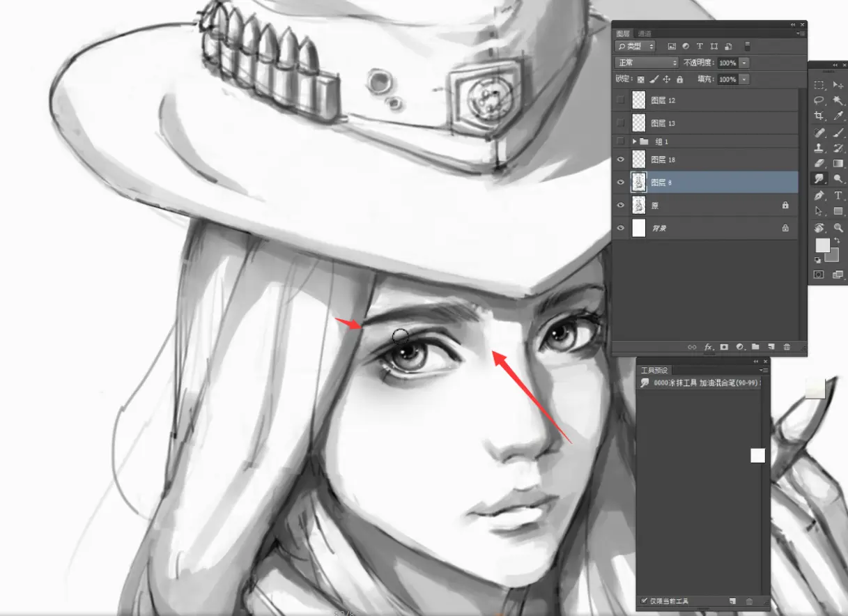Change the screen mode

838,275
